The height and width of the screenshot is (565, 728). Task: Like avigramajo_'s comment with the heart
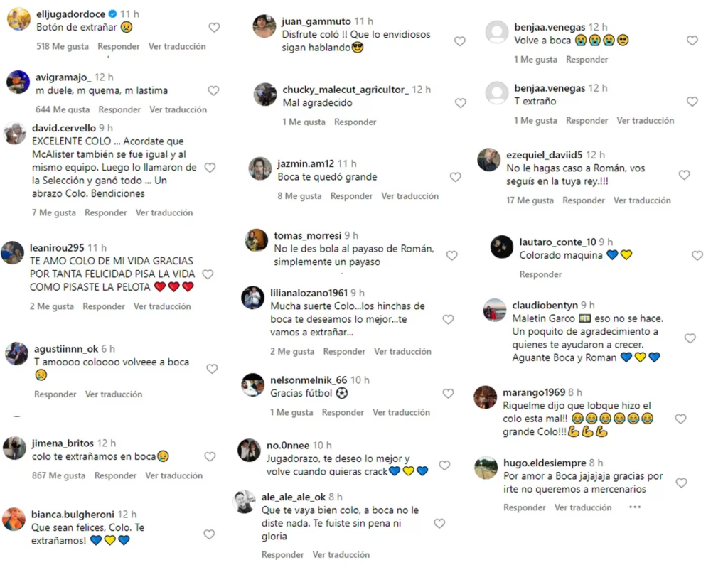pyautogui.click(x=213, y=90)
